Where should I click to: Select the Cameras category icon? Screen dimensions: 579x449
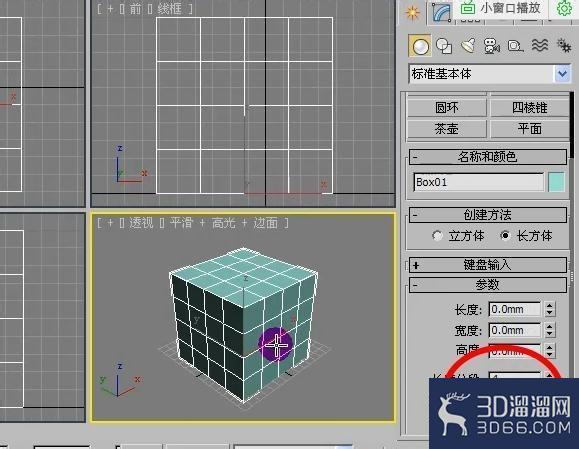[x=492, y=46]
